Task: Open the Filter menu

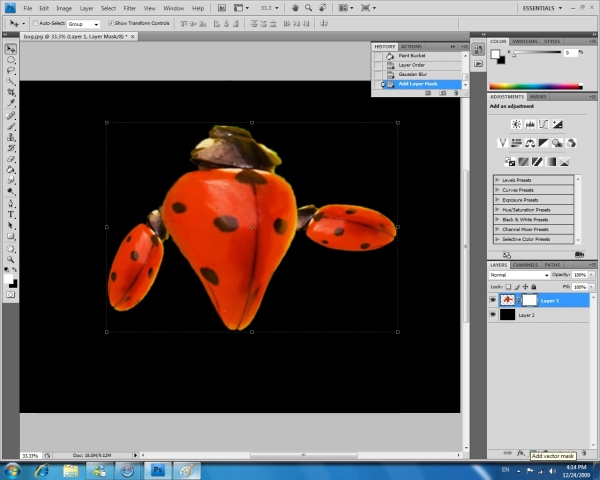Action: pyautogui.click(x=129, y=8)
